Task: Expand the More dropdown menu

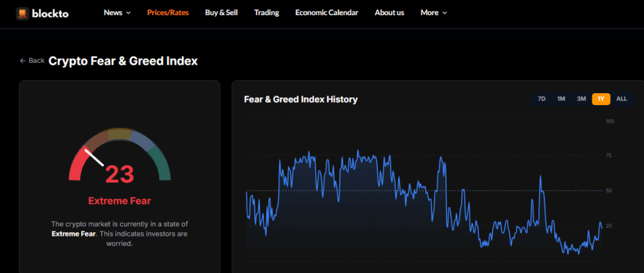Action: pos(433,13)
